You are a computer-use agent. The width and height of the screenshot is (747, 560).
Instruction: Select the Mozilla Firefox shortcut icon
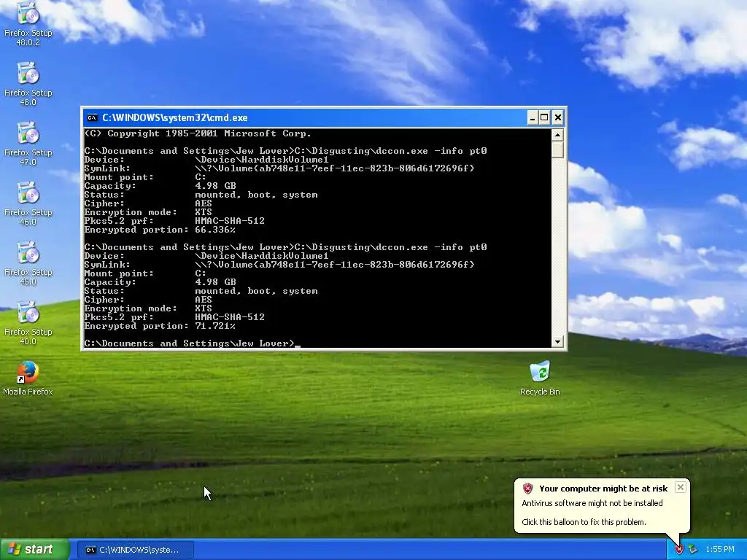[x=28, y=378]
